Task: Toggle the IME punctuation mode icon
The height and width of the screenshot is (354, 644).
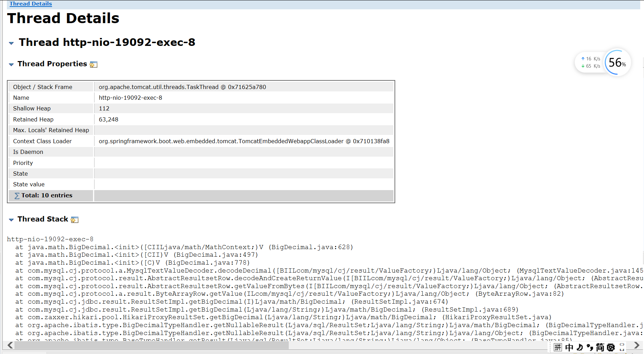Action: (590, 347)
